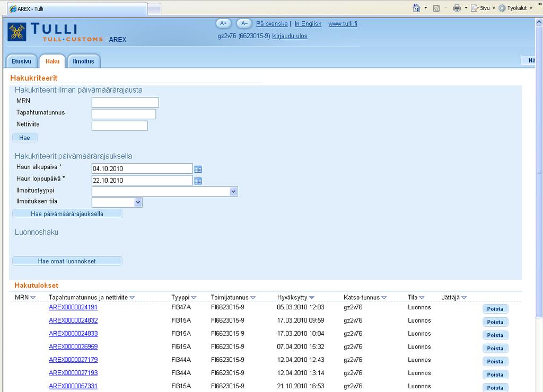Open draft AREX0000027179

tap(73, 360)
